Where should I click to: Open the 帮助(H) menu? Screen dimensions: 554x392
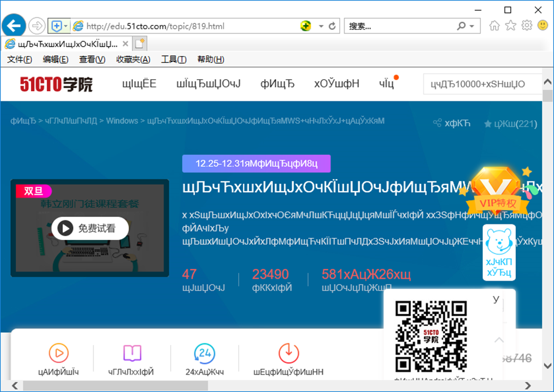210,59
